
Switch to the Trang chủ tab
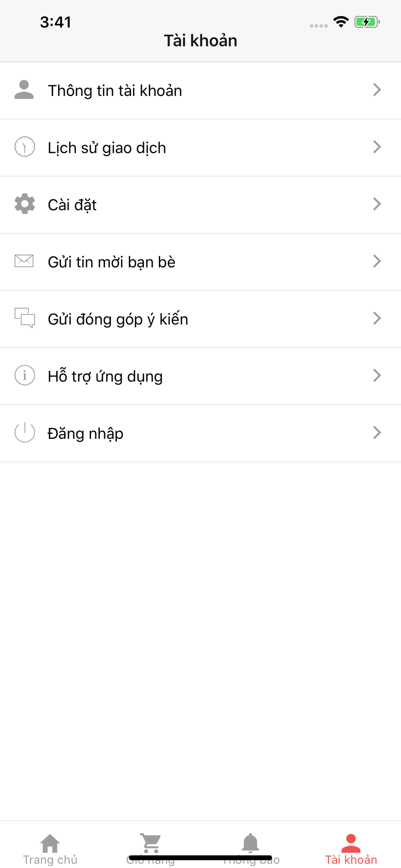(50, 849)
